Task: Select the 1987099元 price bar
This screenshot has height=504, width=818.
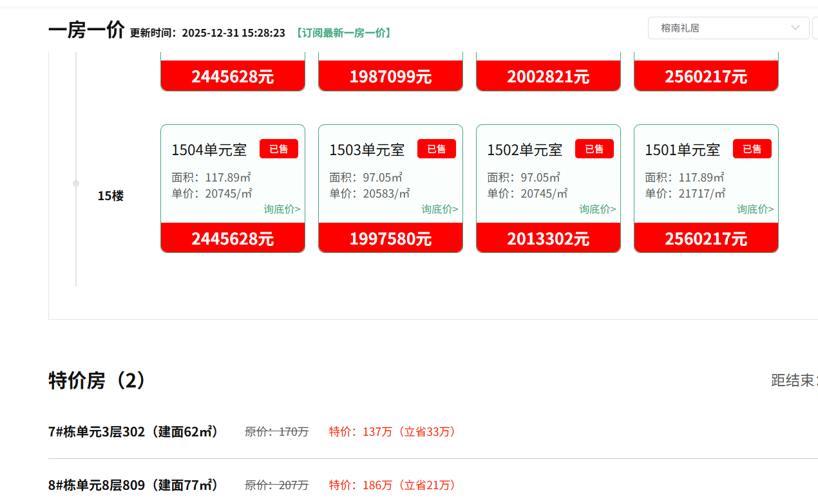Action: point(390,77)
